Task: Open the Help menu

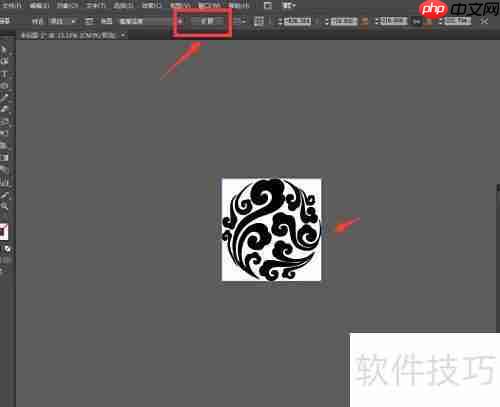Action: click(239, 5)
